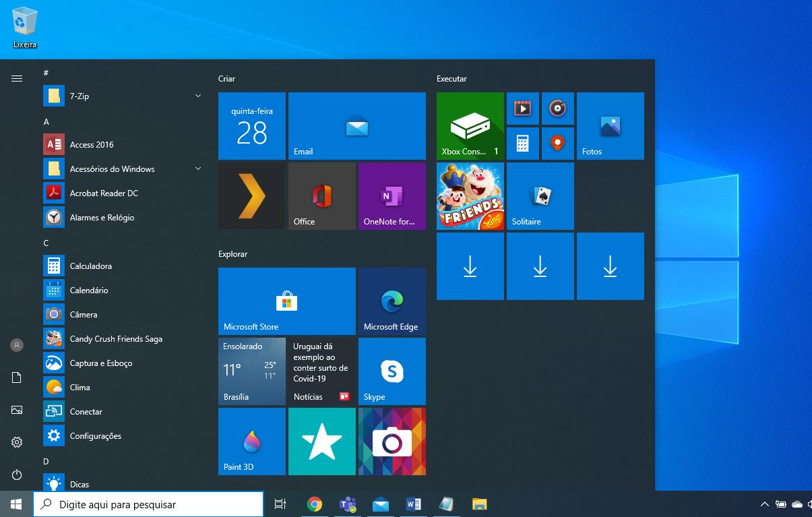
Task: Show hidden system tray icons
Action: [764, 504]
